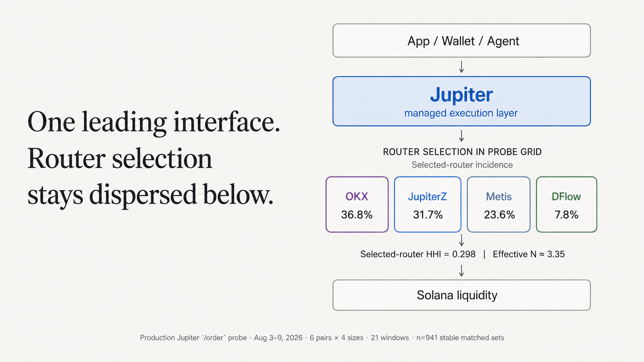Click the arrow under the router cards

(461, 240)
